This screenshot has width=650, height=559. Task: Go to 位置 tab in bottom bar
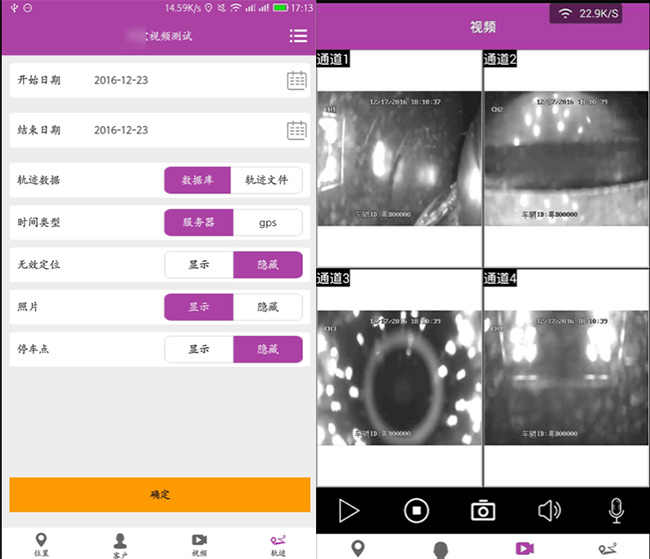point(41,545)
